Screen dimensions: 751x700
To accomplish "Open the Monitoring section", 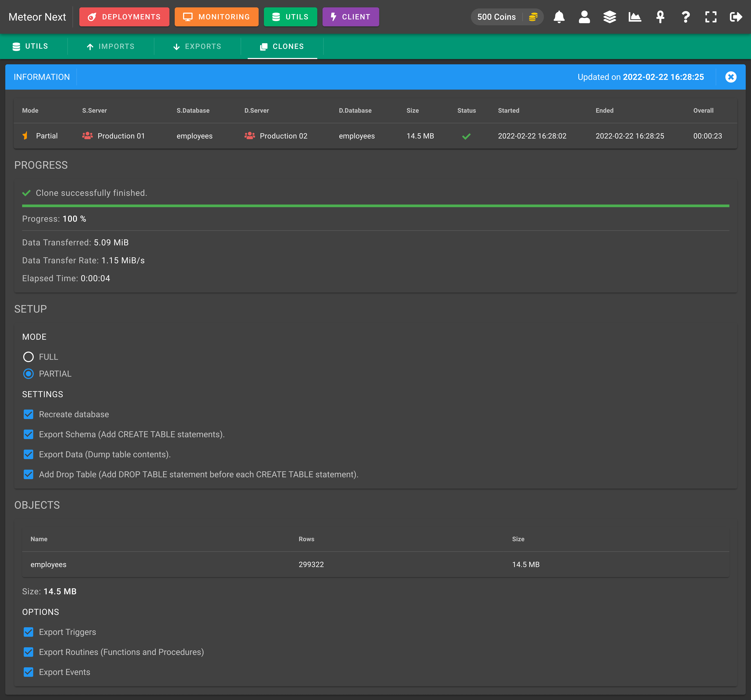I will tap(216, 17).
